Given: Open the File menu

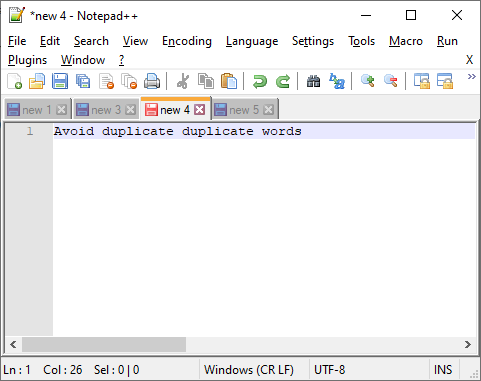Looking at the screenshot, I should (x=17, y=41).
